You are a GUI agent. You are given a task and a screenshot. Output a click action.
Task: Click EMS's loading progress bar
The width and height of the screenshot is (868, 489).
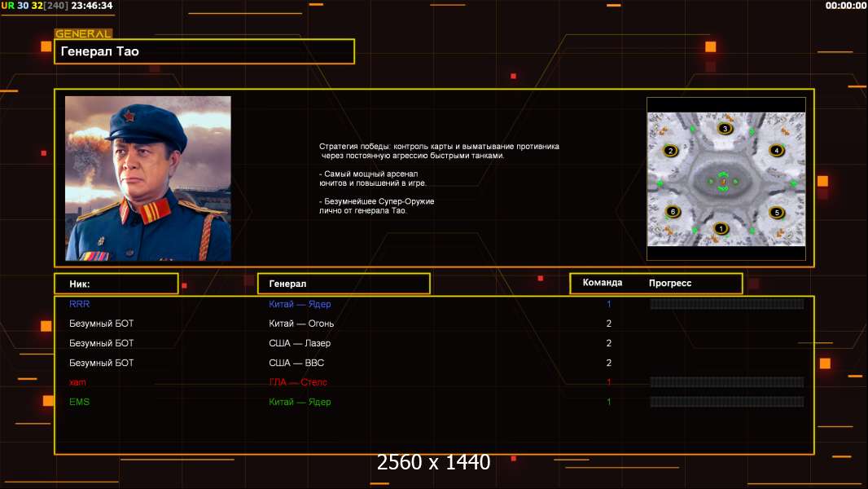click(x=727, y=402)
